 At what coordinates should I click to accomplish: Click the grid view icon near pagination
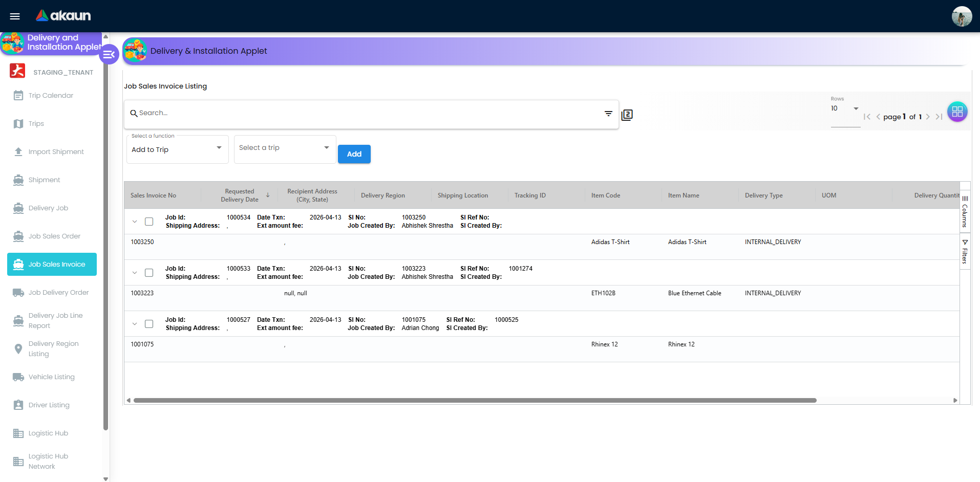click(957, 112)
